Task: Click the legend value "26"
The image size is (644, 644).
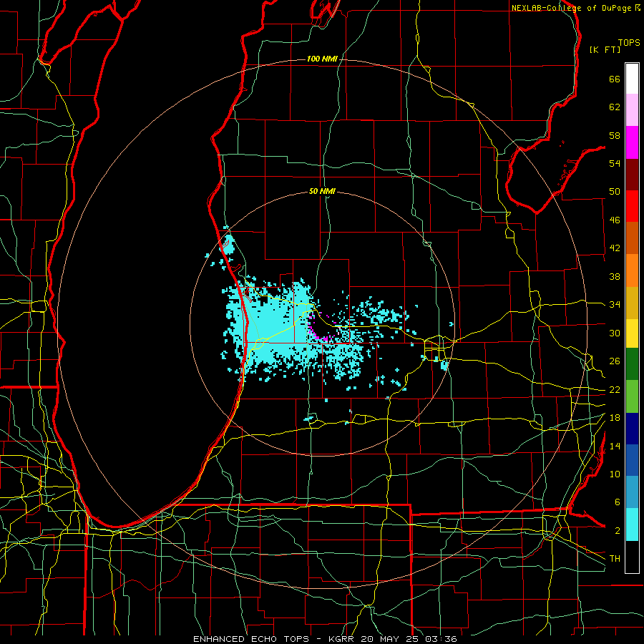Action: pyautogui.click(x=615, y=361)
